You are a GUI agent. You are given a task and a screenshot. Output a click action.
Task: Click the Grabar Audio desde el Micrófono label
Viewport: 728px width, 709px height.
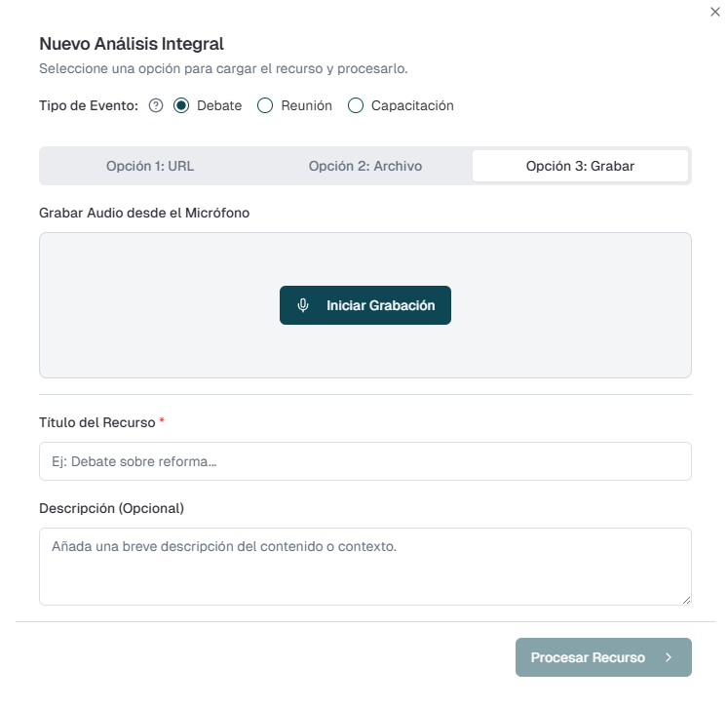tap(144, 213)
